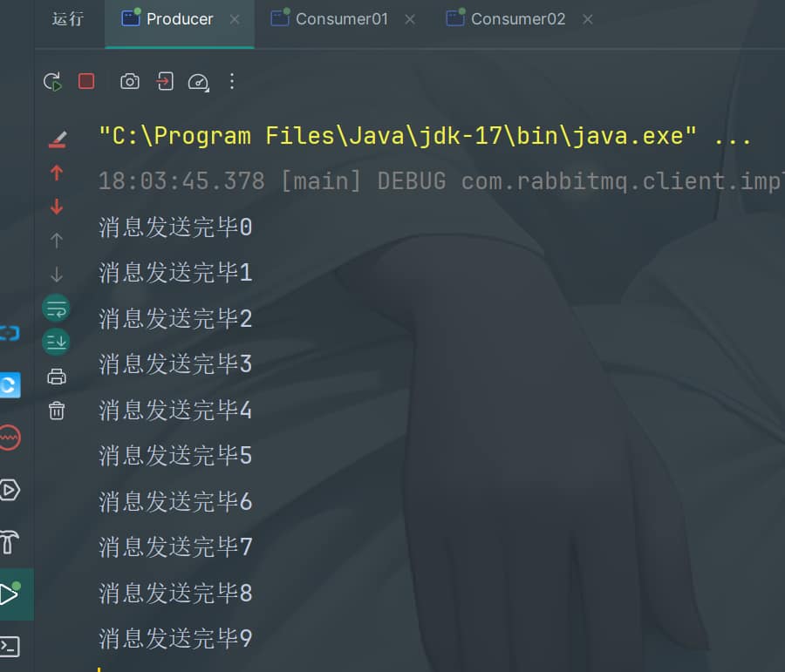Toggle soft-wrap for console output
This screenshot has height=672, width=785.
[57, 308]
